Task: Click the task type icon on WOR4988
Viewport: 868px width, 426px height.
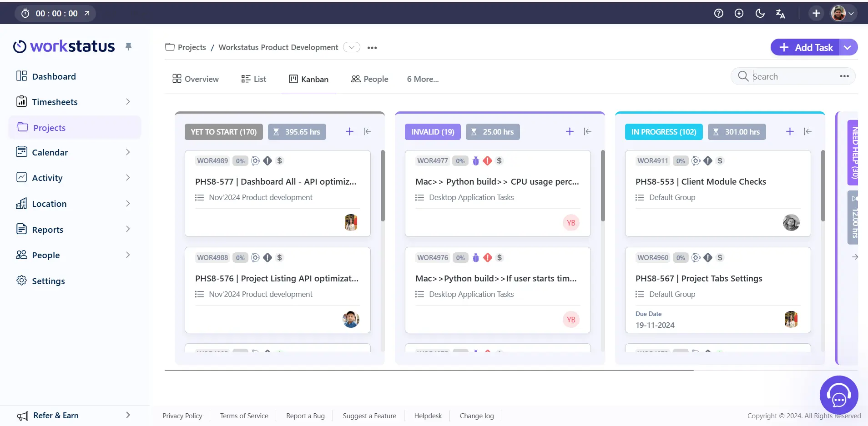Action: [256, 257]
